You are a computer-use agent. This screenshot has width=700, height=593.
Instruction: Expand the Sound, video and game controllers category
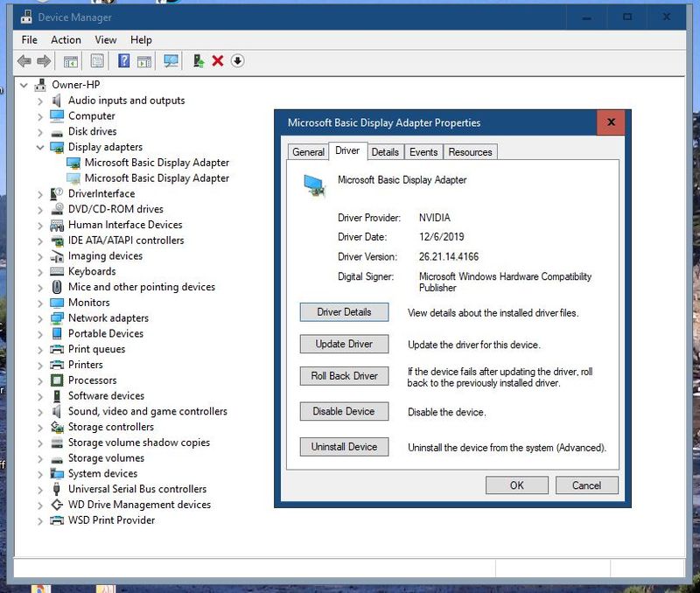[40, 412]
